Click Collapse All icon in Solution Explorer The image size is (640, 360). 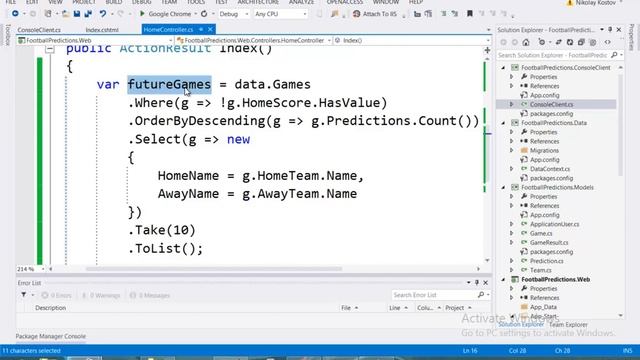pyautogui.click(x=581, y=42)
